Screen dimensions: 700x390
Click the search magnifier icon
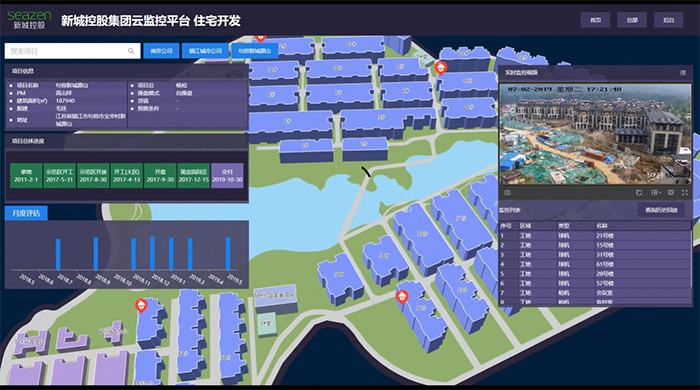coord(131,51)
